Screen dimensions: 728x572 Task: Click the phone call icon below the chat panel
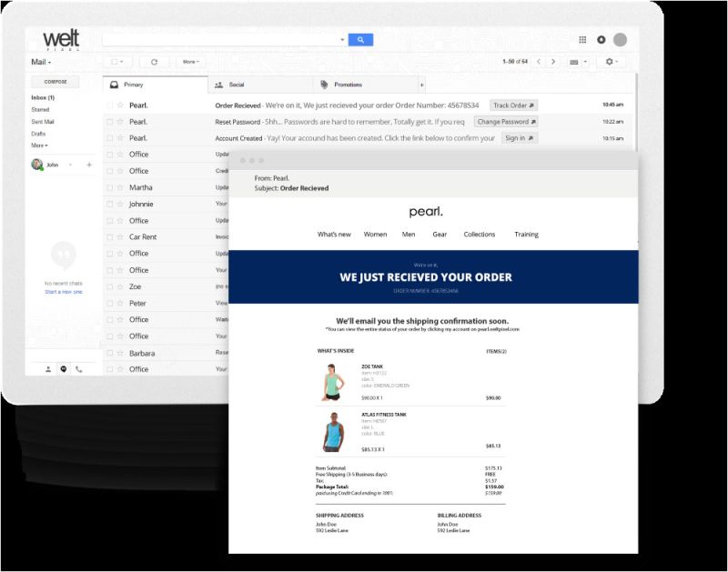(79, 370)
